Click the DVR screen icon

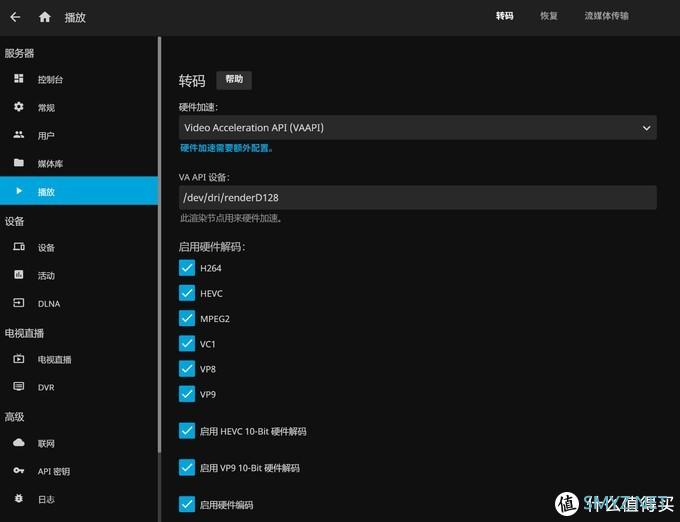pos(19,386)
